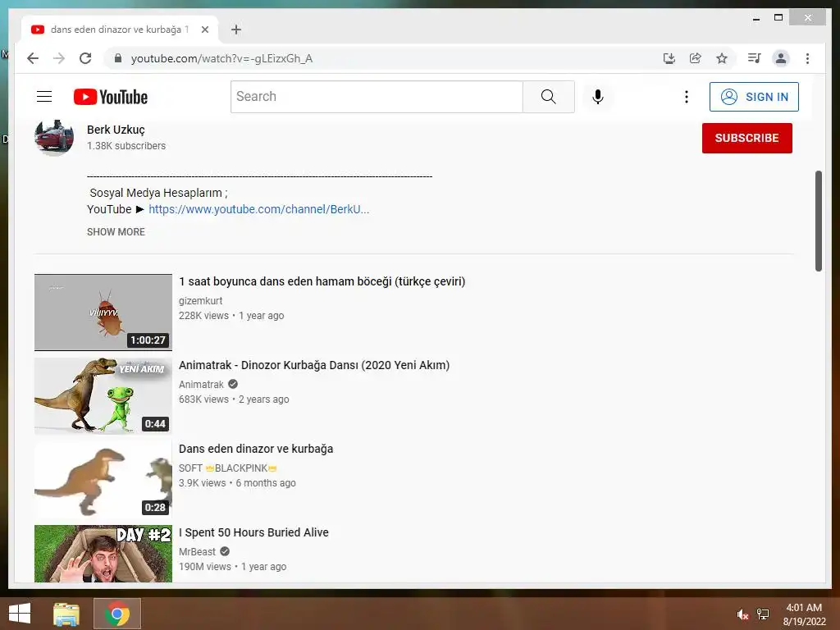Click the magnifier search button
Screen dimensions: 840x630
[x=548, y=97]
